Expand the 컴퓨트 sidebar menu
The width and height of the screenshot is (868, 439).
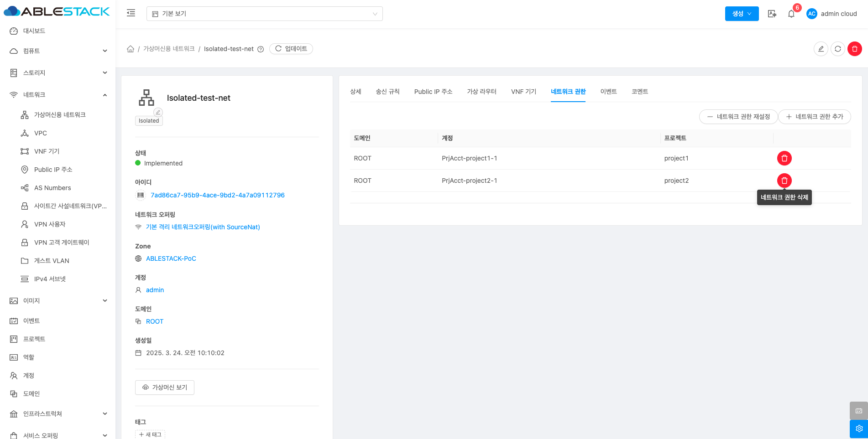(x=58, y=51)
